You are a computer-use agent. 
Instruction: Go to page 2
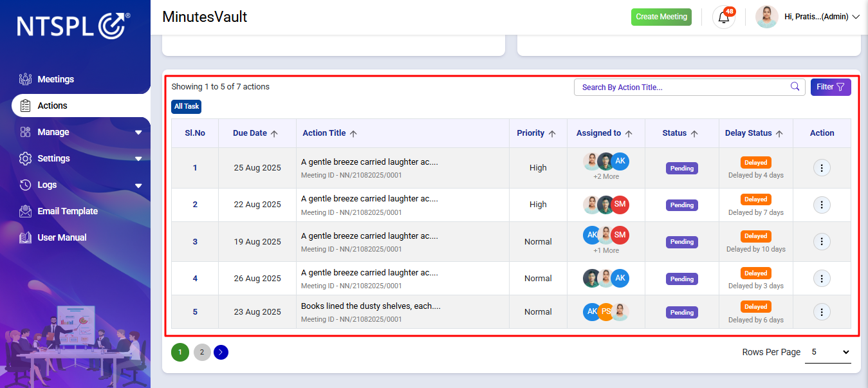202,352
